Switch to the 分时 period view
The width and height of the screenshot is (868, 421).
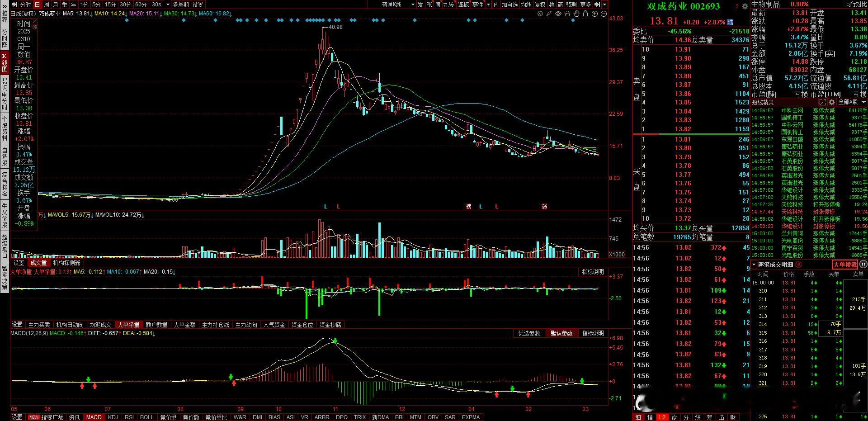click(26, 5)
